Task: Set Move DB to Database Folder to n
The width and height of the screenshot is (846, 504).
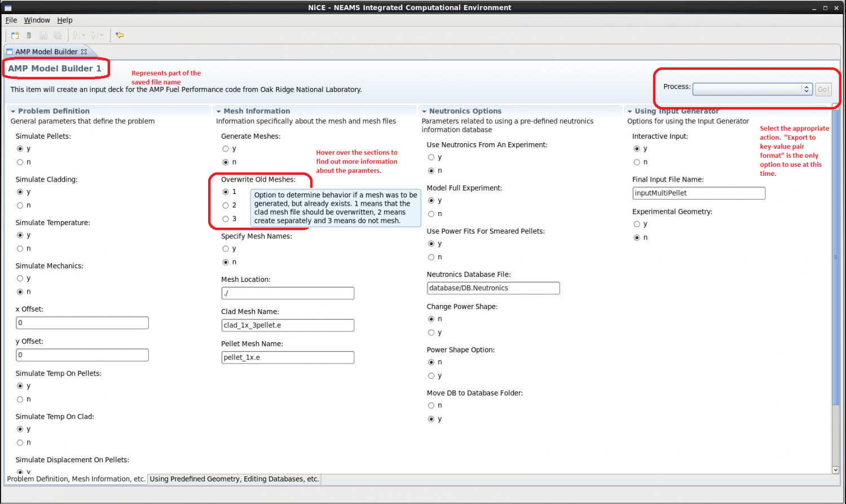Action: click(x=431, y=406)
